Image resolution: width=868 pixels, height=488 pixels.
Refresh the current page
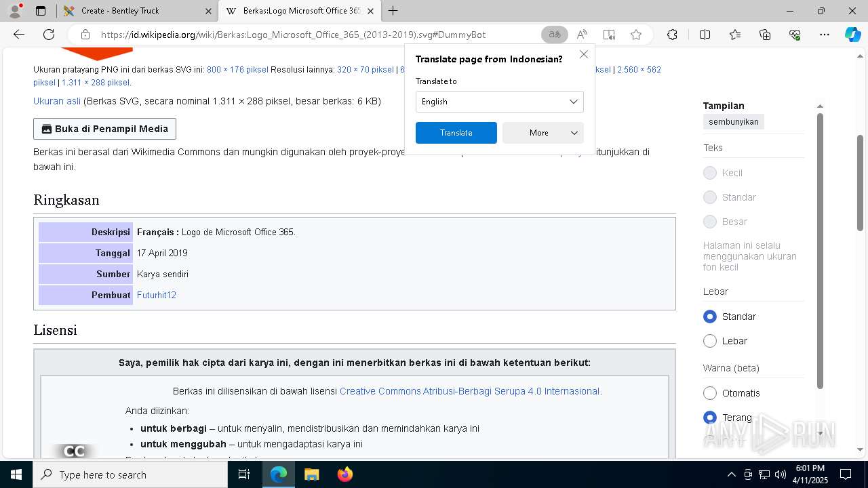point(49,35)
